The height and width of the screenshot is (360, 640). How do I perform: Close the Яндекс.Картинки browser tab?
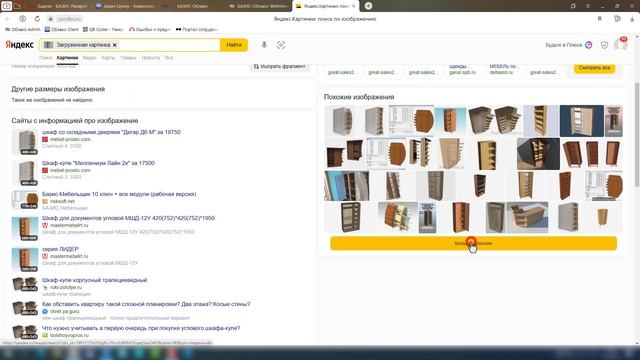(353, 6)
